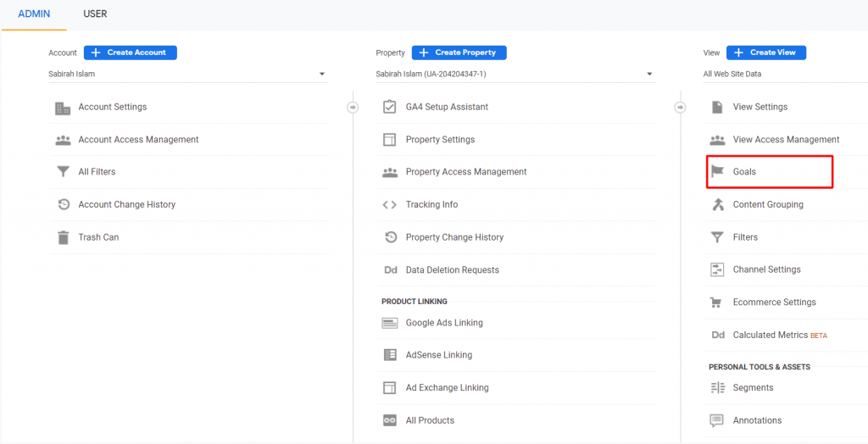Open Property Access Management text link
The width and height of the screenshot is (868, 444).
pyautogui.click(x=466, y=172)
